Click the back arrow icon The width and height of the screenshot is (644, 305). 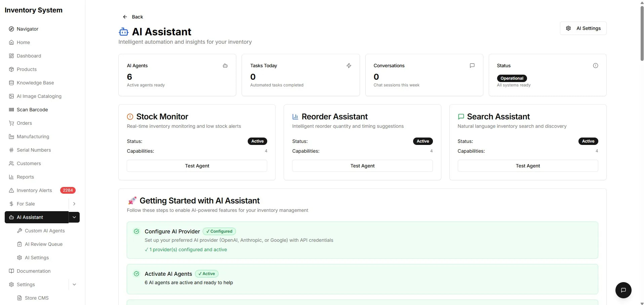coord(125,17)
